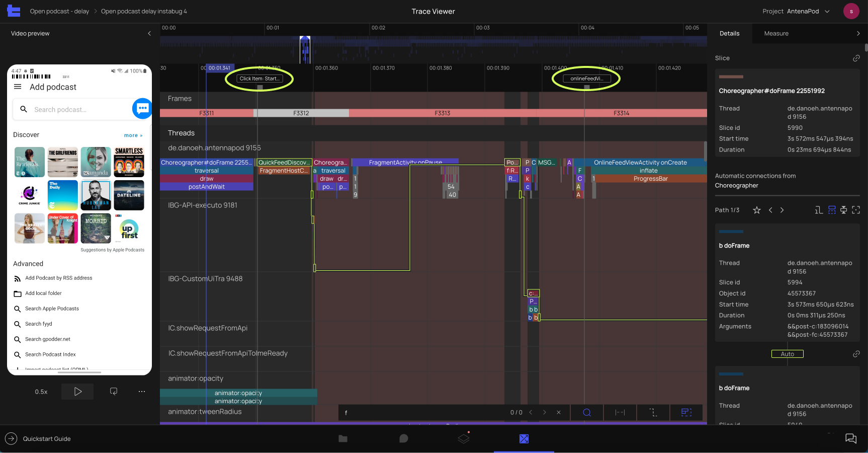Select the OnlineFeedViewActivity onCreate slice
868x453 pixels.
click(640, 163)
